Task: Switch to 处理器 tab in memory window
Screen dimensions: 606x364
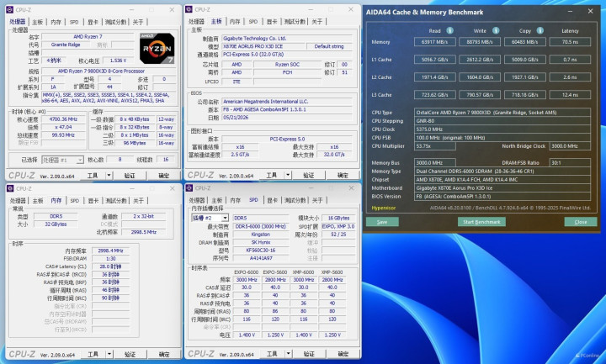Action: point(18,201)
